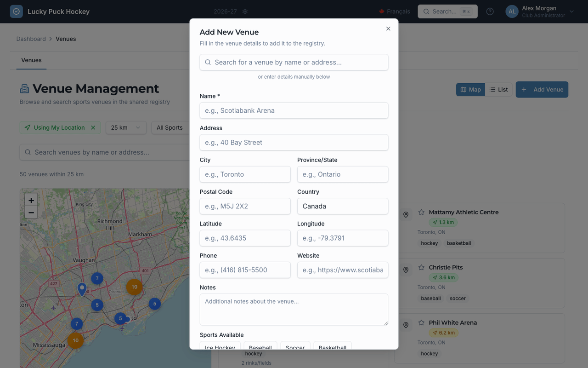Go to Dashboard breadcrumb
Viewport: 588px width, 368px height.
click(31, 39)
